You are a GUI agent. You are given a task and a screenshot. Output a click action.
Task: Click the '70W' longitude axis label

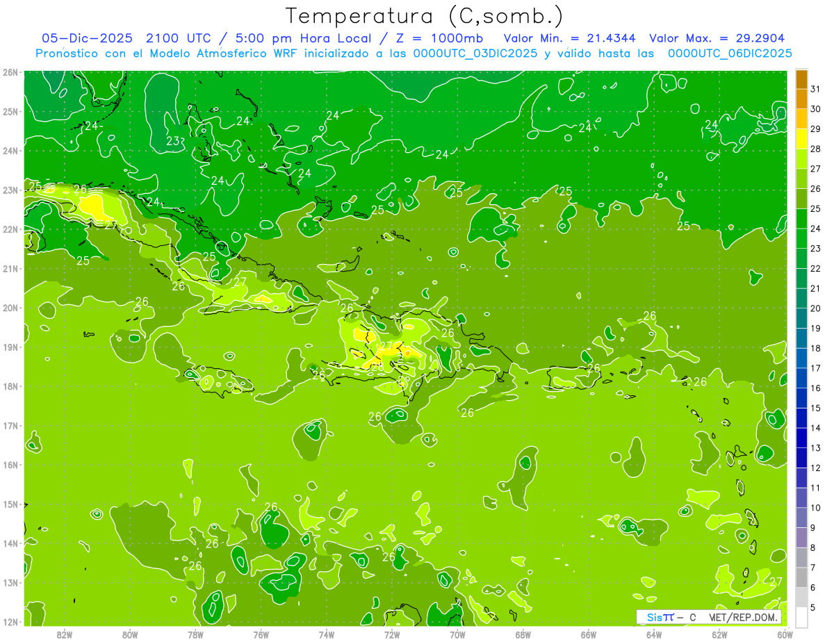click(x=457, y=635)
